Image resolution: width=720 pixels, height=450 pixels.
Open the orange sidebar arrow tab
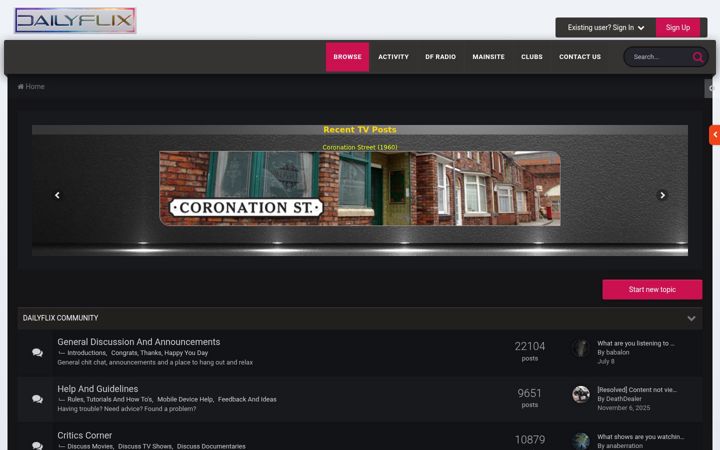pyautogui.click(x=714, y=135)
